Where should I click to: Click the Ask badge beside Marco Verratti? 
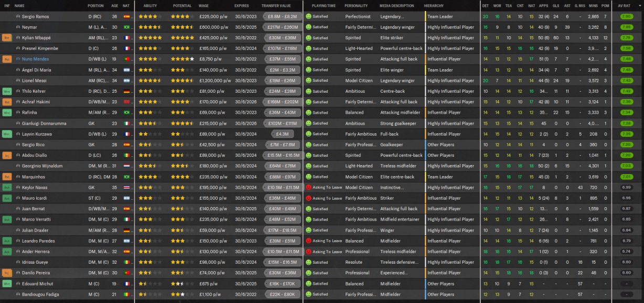7,220
